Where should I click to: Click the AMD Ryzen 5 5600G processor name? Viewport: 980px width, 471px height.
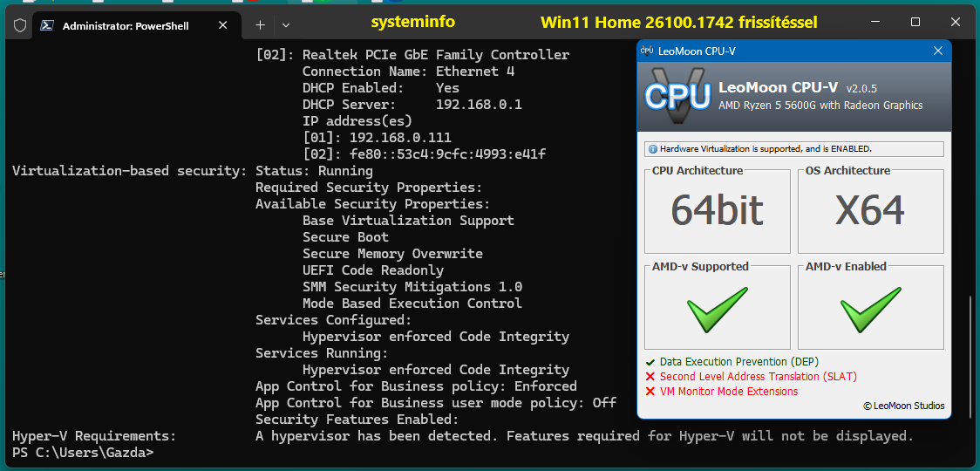coord(820,105)
